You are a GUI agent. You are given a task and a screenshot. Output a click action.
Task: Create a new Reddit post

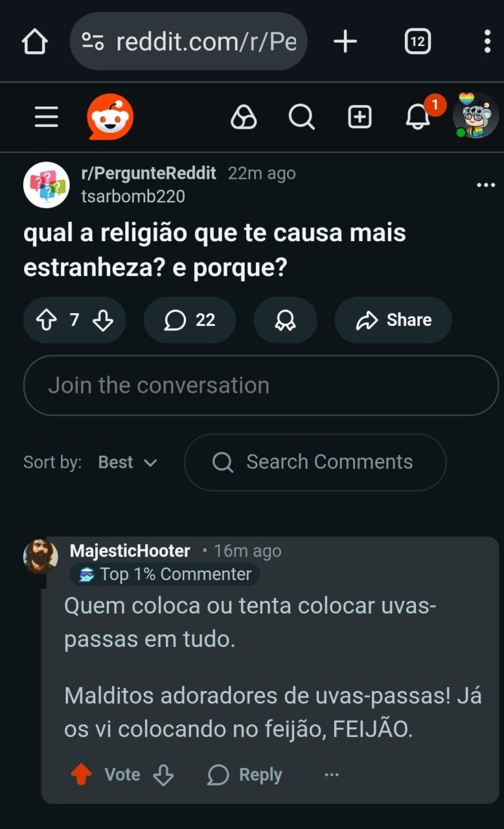coord(360,118)
